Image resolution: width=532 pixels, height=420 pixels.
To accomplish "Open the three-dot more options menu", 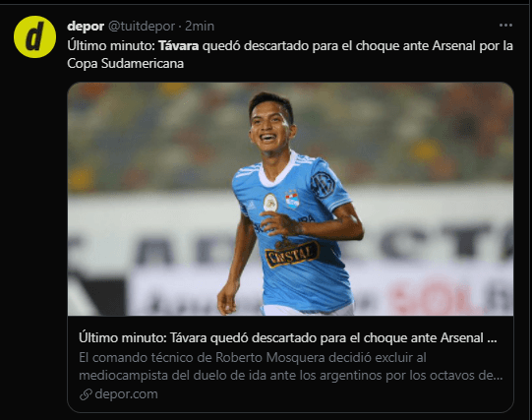I will [x=505, y=26].
